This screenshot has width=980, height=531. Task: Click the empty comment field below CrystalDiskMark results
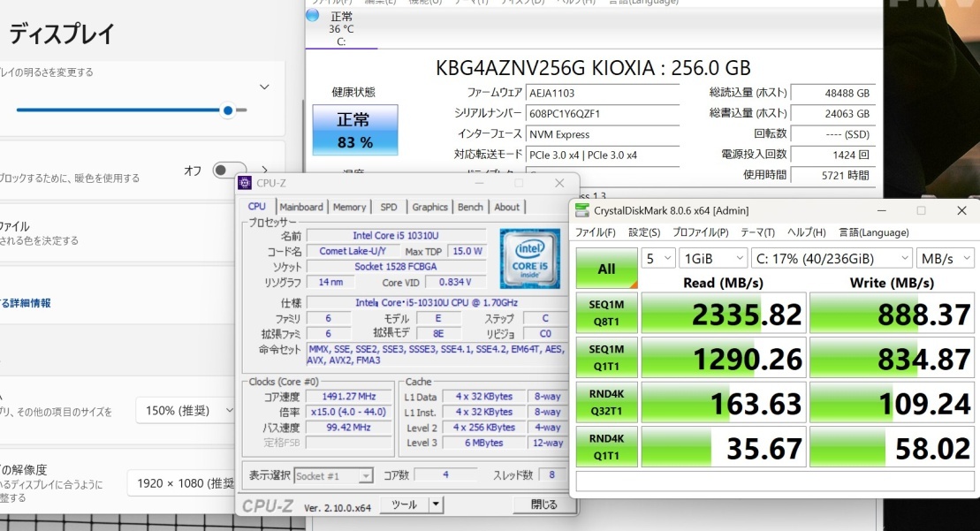pyautogui.click(x=775, y=481)
